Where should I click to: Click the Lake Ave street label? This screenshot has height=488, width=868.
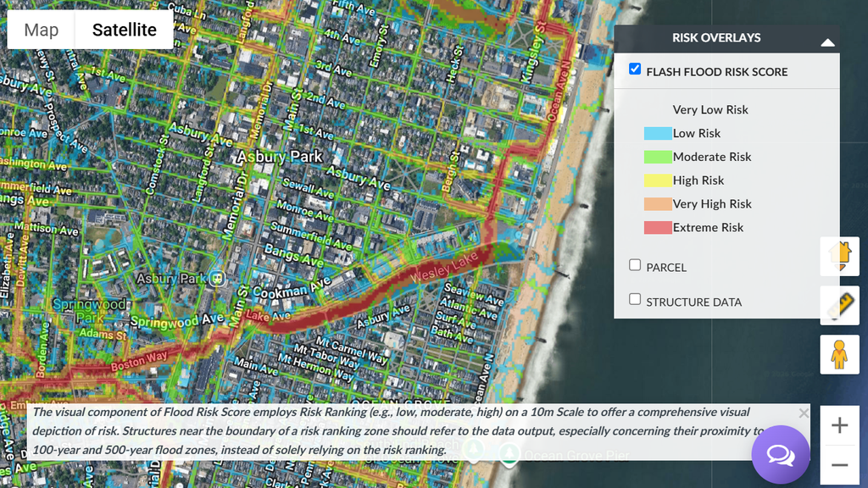click(268, 316)
